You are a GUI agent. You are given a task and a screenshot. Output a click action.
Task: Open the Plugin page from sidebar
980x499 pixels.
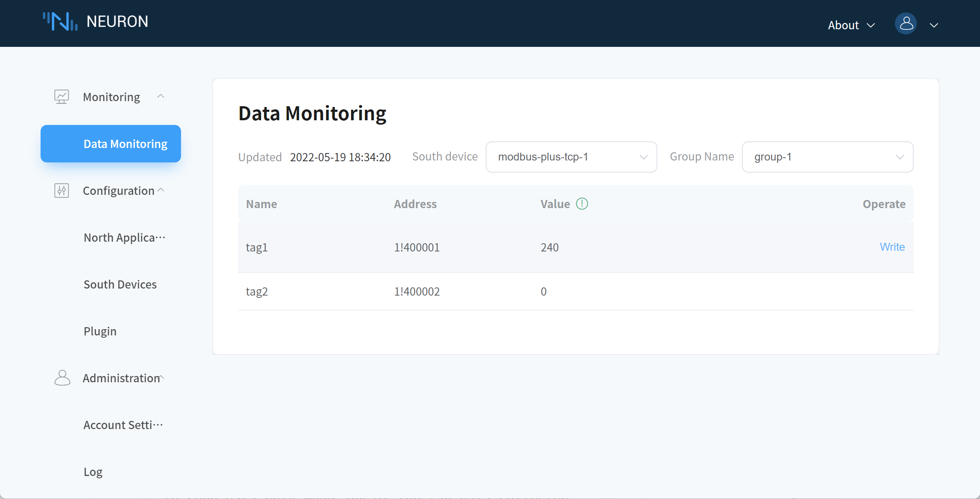pyautogui.click(x=100, y=331)
